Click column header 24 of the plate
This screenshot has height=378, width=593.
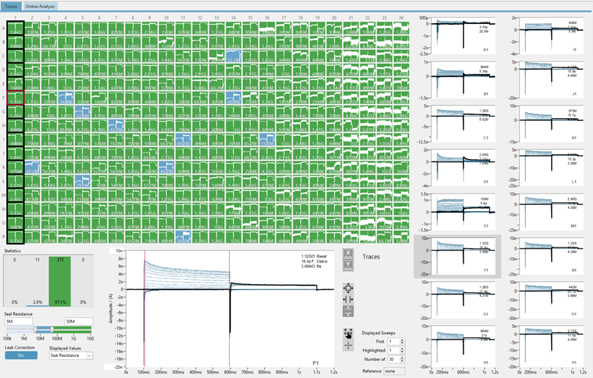401,18
